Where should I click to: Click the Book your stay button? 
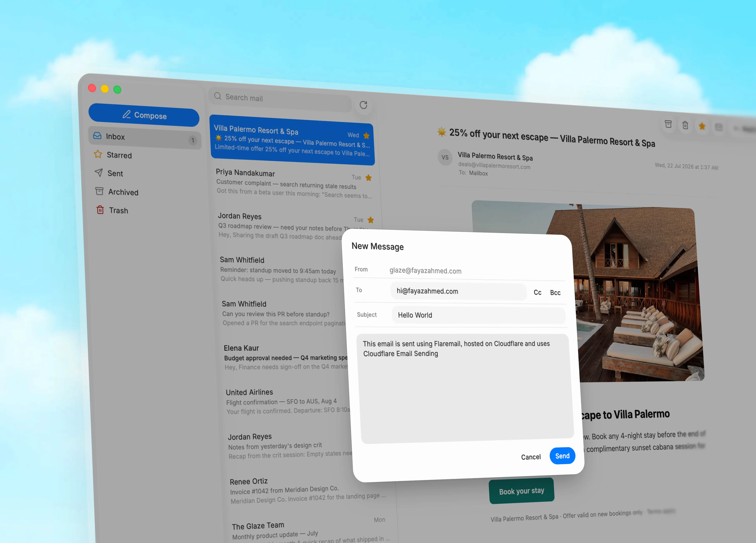pos(521,491)
